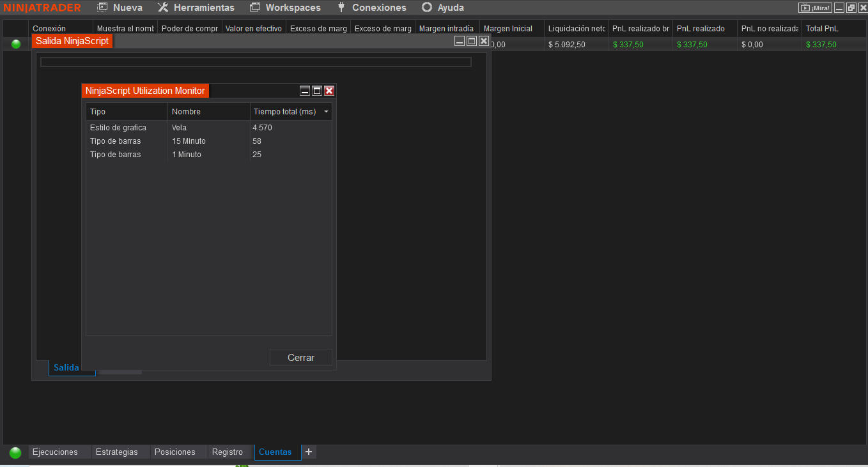868x467 pixels.
Task: Click the $ 337,50 value under PnL realizado
Action: click(692, 45)
